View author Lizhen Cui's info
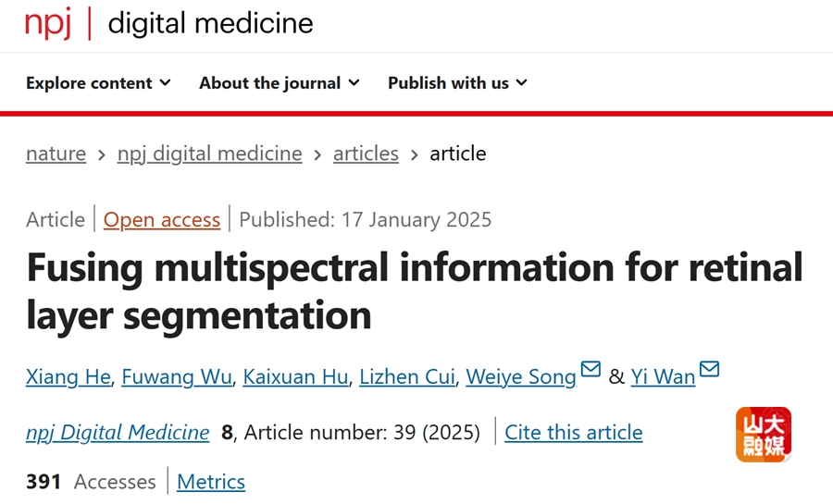This screenshot has width=833, height=504. coord(407,377)
